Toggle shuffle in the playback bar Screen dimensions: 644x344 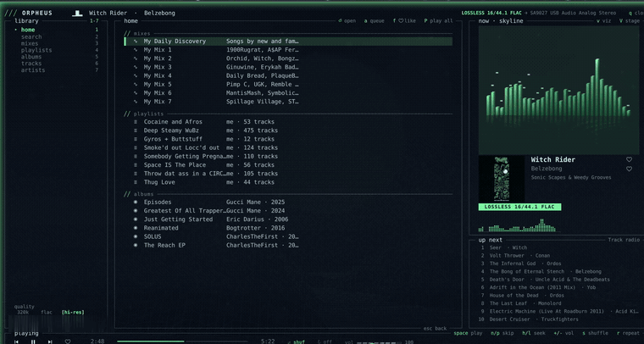pyautogui.click(x=297, y=341)
